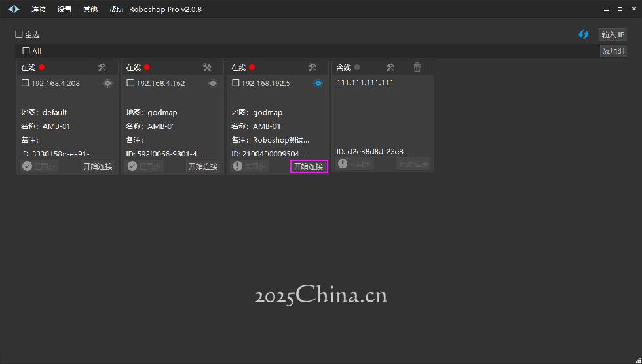The image size is (642, 364).
Task: Click blue locate target icon on 192.168.192.5 card
Action: (x=318, y=83)
